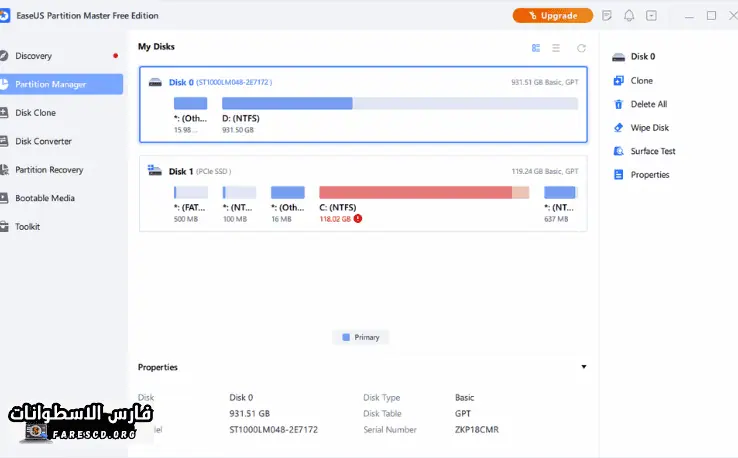Switch to graphical disk view
Viewport: 738px width, 458px height.
[x=536, y=48]
